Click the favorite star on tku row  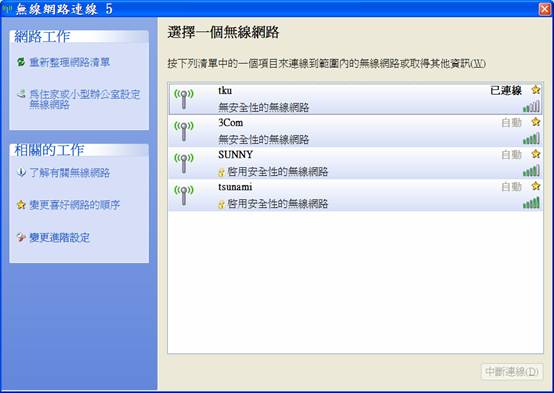[x=536, y=90]
